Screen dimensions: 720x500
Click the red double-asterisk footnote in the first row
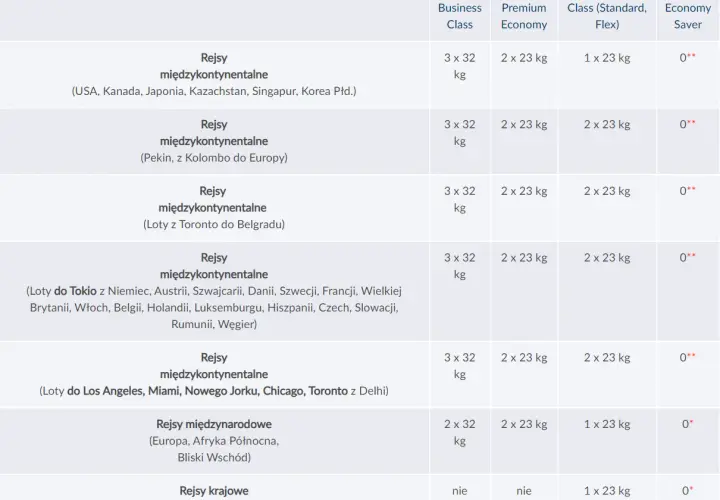tap(692, 56)
